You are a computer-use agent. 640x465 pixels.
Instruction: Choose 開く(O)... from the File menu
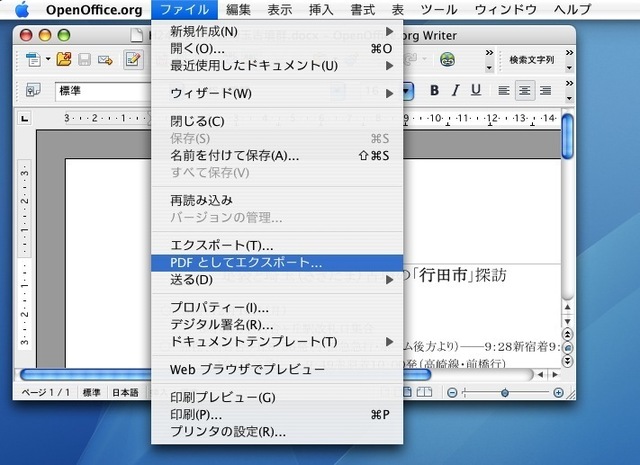pyautogui.click(x=277, y=49)
